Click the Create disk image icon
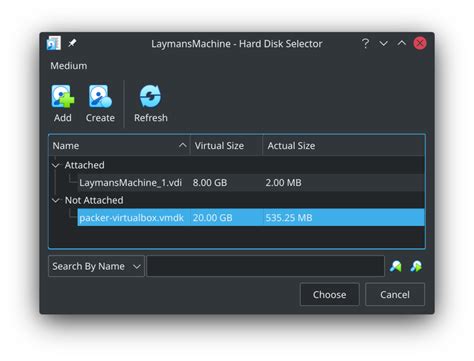This screenshot has height=361, width=474. coord(100,96)
